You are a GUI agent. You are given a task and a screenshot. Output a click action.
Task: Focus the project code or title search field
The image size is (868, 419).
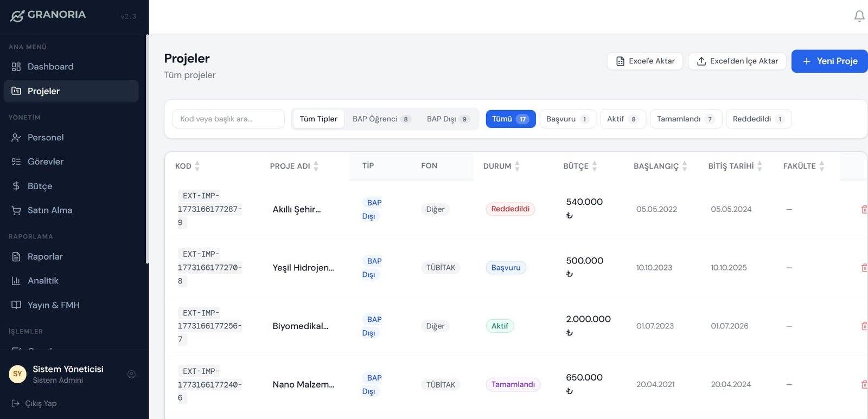(x=228, y=119)
